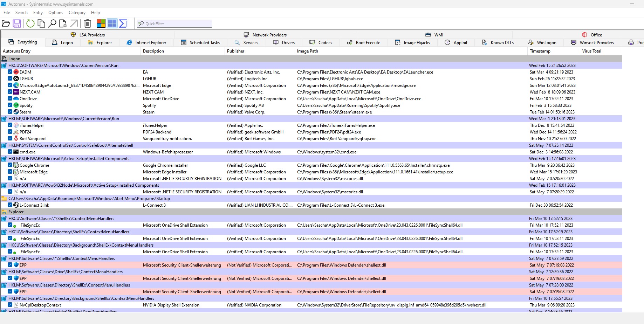Click the PDF24 entry icon
The image size is (644, 324).
(x=16, y=132)
